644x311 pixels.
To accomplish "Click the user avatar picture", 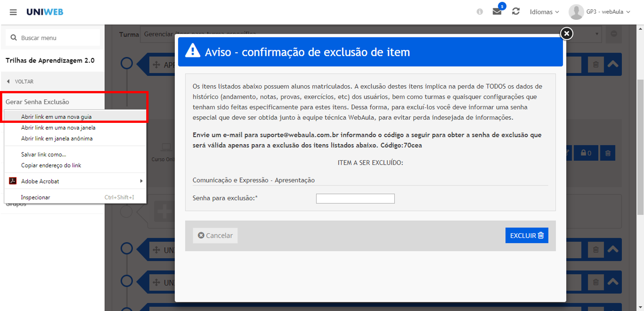I will pyautogui.click(x=576, y=12).
